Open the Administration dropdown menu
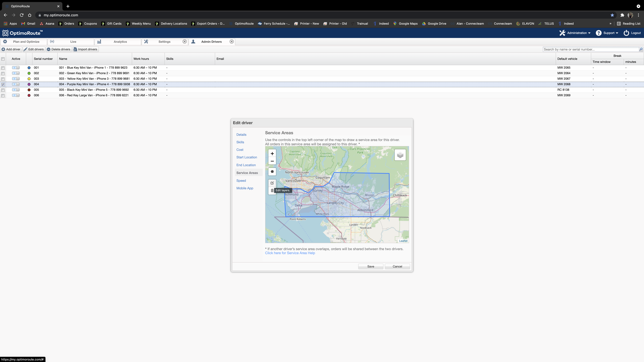Screen dimensions: 644x362 click(x=575, y=33)
